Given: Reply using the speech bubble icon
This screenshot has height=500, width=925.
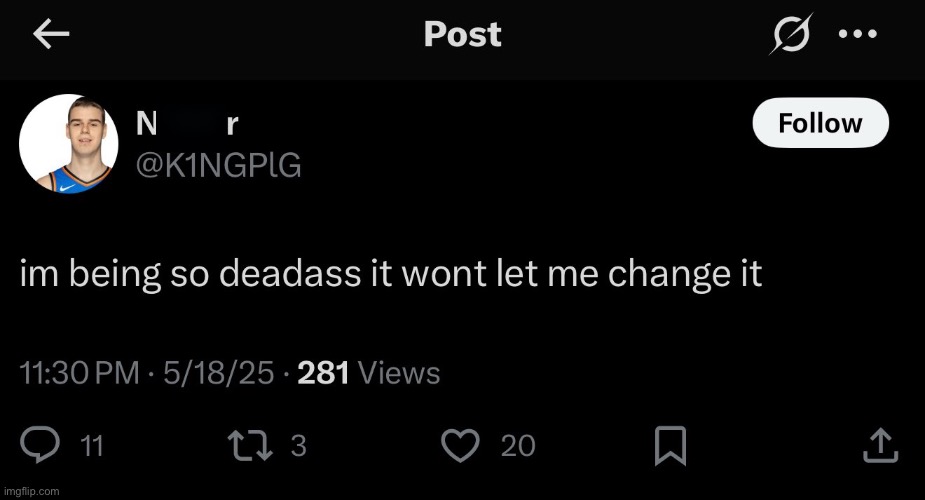Looking at the screenshot, I should (42, 445).
